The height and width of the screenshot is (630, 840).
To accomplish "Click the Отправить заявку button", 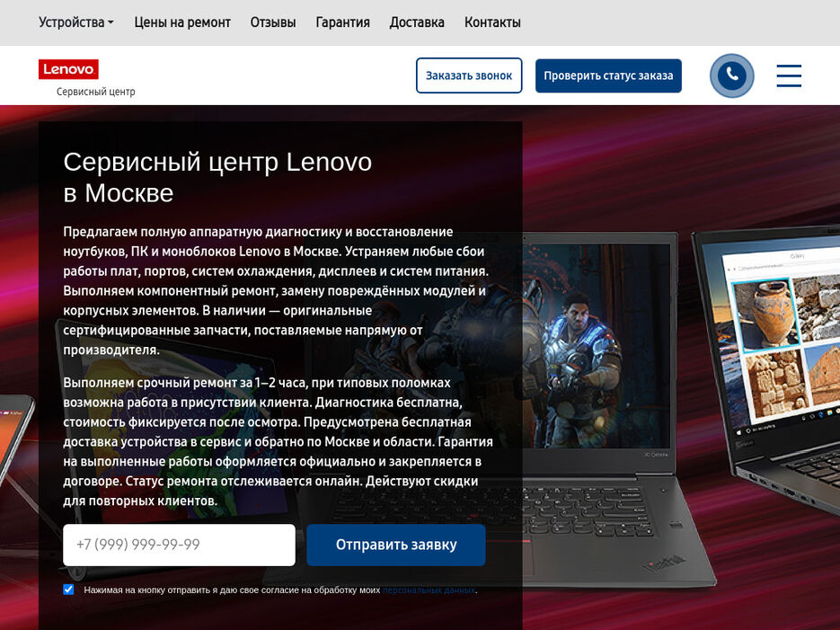I will coord(396,545).
